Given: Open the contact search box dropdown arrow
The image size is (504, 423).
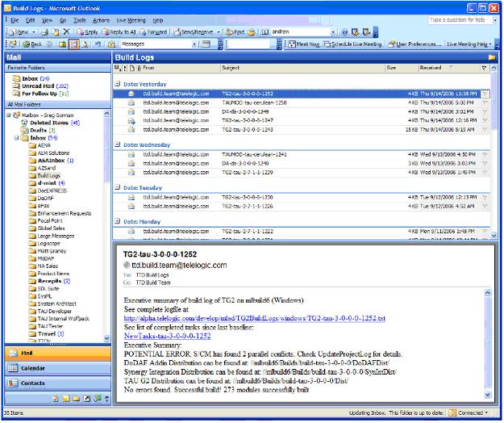Looking at the screenshot, I should pos(333,31).
